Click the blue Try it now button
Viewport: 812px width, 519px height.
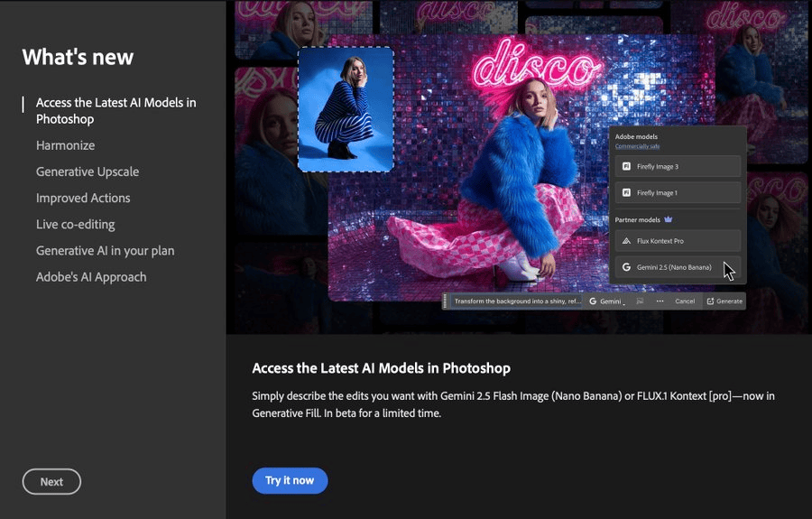point(290,481)
